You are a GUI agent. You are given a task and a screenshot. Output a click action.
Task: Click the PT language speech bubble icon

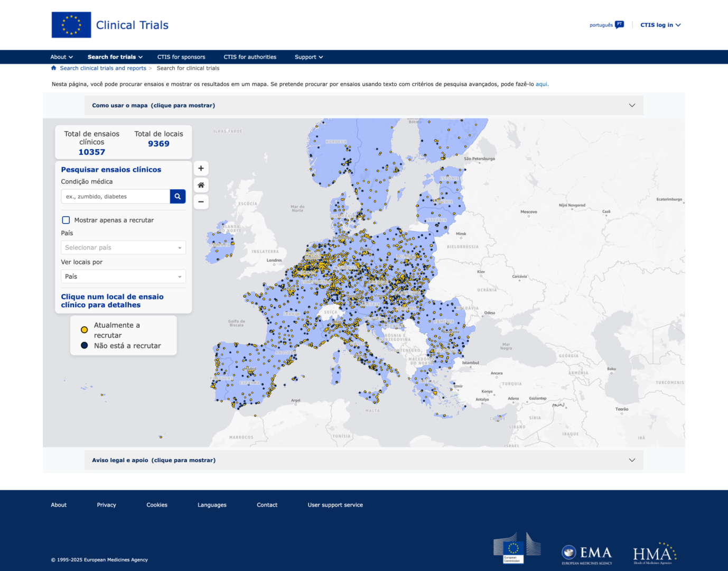coord(619,25)
